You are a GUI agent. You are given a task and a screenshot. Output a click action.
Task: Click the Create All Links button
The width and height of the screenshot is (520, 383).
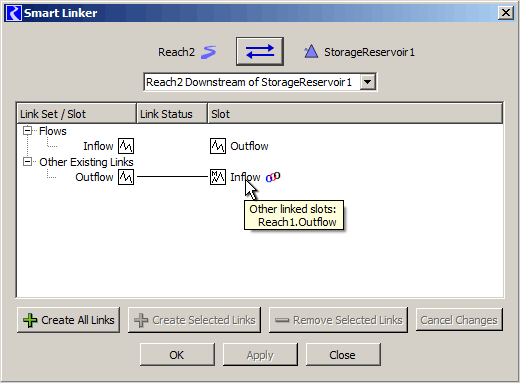coord(68,320)
